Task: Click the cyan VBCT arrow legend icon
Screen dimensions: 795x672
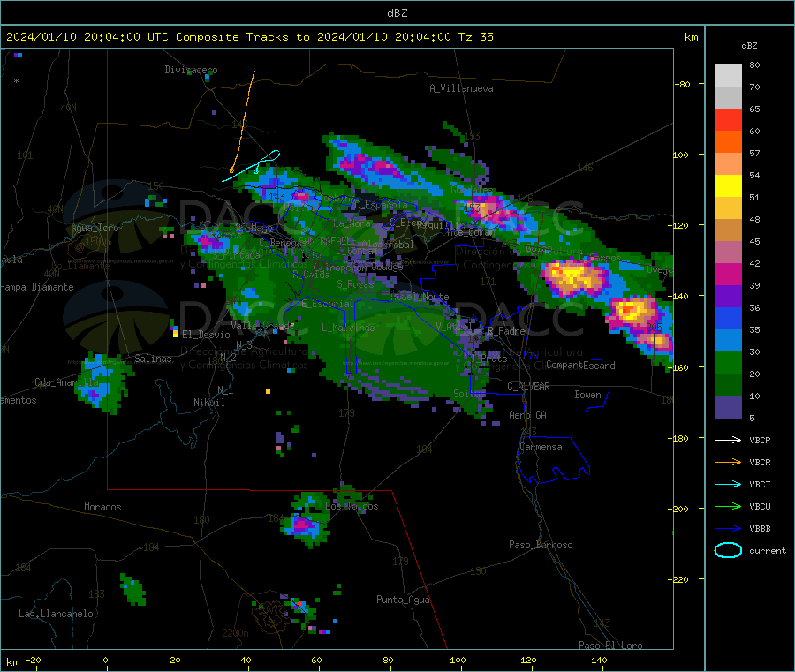Action: coord(728,485)
